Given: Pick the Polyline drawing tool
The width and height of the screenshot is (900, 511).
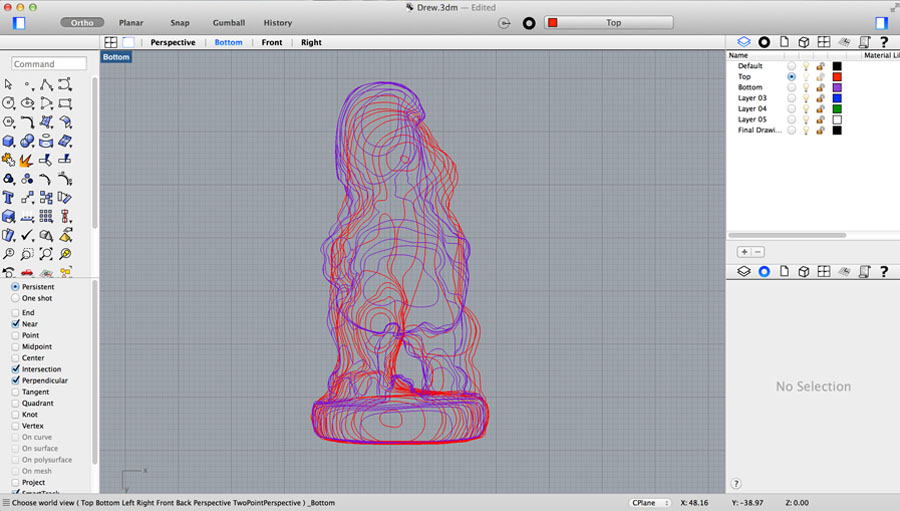Looking at the screenshot, I should (46, 84).
